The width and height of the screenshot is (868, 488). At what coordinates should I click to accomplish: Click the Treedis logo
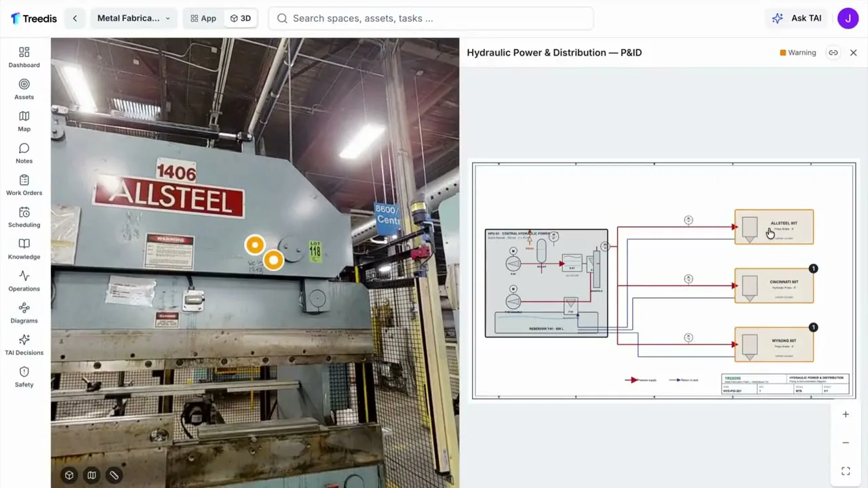(34, 18)
